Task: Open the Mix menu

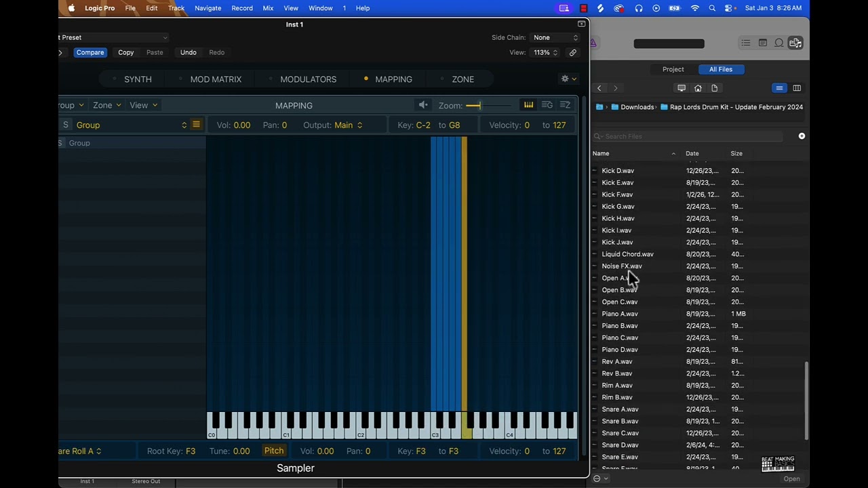Action: [268, 8]
